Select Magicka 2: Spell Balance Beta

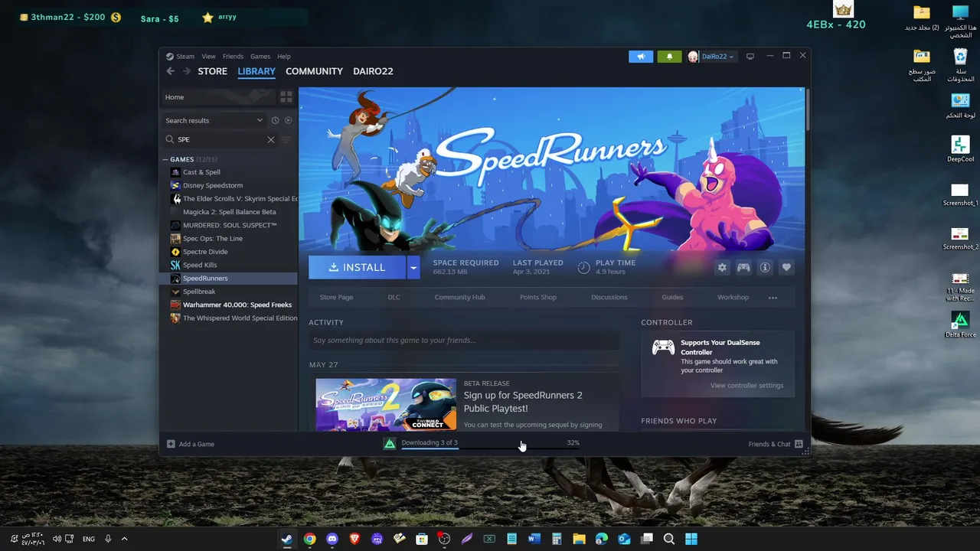(230, 212)
